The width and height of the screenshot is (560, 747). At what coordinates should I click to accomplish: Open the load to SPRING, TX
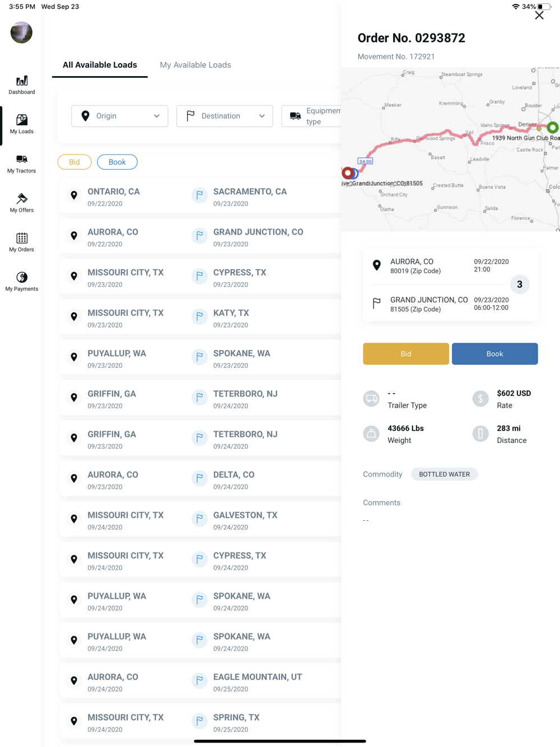[x=200, y=722]
